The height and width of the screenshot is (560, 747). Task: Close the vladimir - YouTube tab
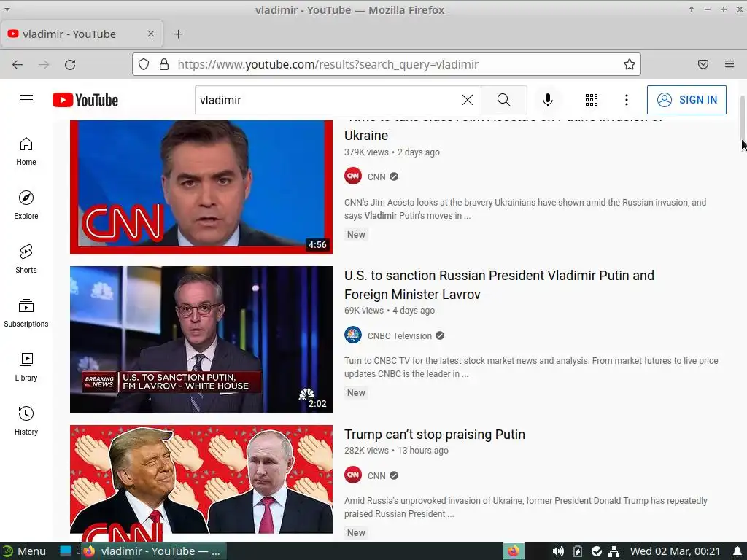point(150,34)
